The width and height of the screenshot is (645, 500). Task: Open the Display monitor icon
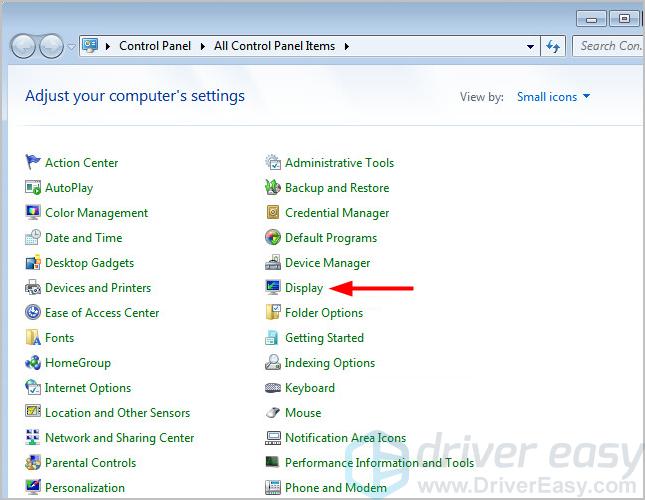click(x=273, y=288)
